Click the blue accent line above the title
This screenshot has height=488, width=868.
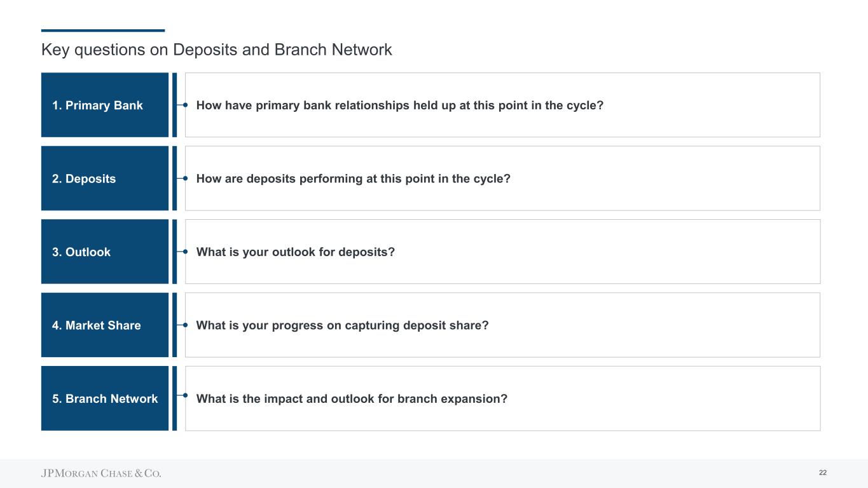103,30
